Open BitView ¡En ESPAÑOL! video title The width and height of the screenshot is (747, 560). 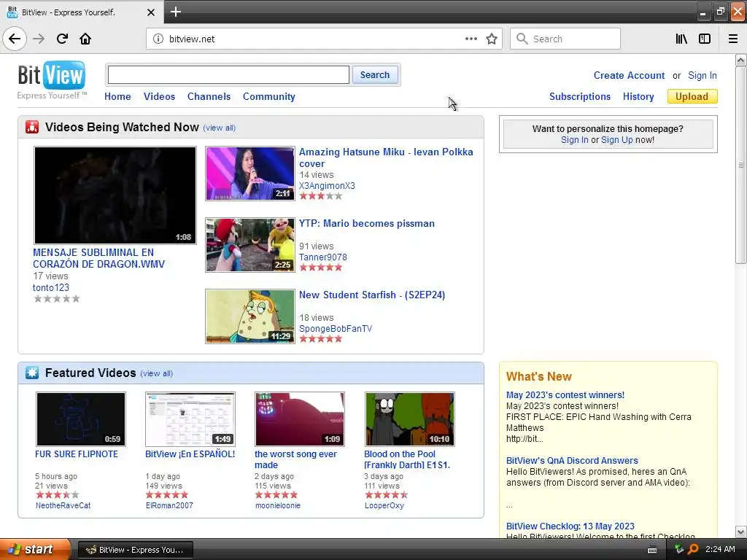pos(190,454)
